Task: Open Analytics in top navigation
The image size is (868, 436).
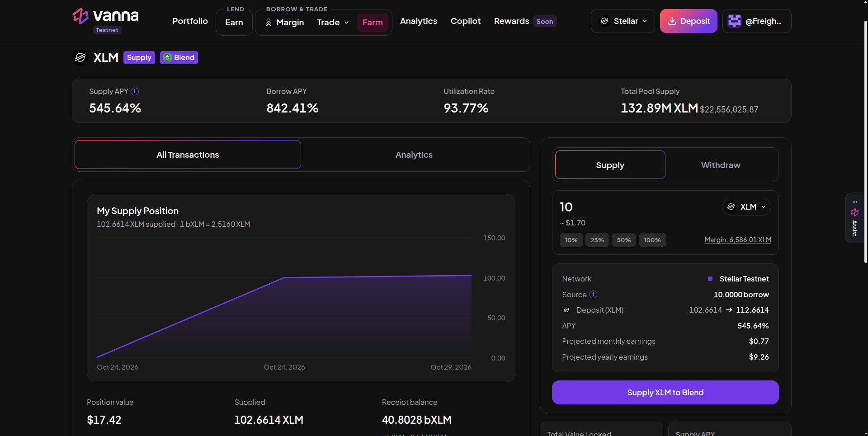Action: [x=419, y=21]
